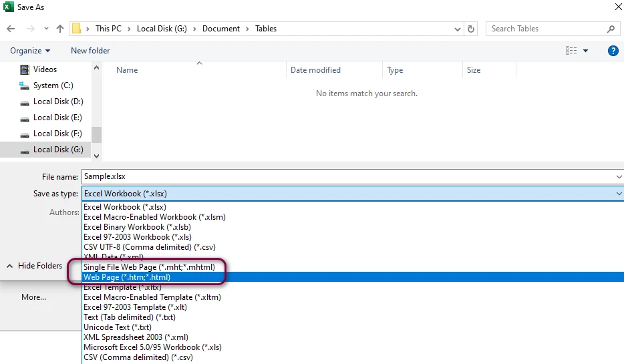The image size is (624, 364).
Task: Click the Refresh button beside address bar
Action: click(x=472, y=29)
